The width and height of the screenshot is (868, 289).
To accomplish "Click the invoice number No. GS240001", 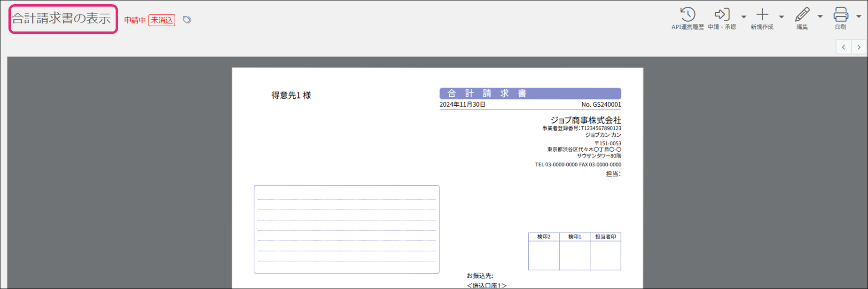I will [601, 105].
